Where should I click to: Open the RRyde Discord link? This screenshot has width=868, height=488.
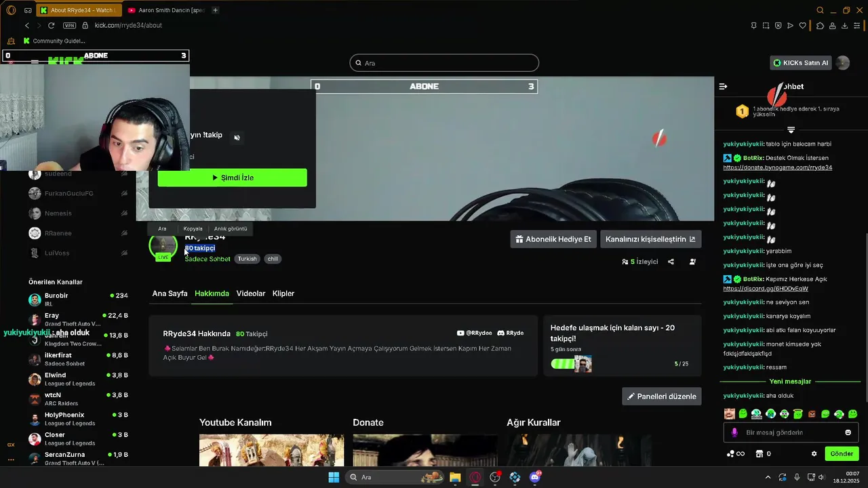point(511,333)
